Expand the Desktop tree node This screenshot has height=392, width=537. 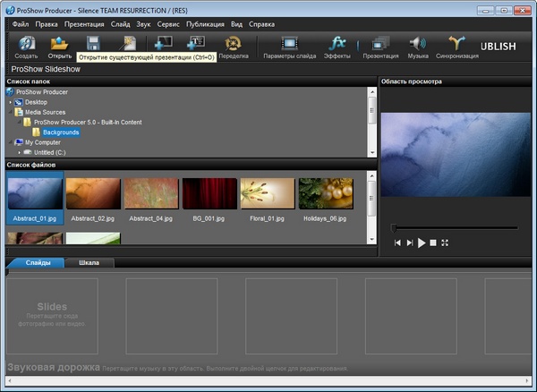coord(10,102)
